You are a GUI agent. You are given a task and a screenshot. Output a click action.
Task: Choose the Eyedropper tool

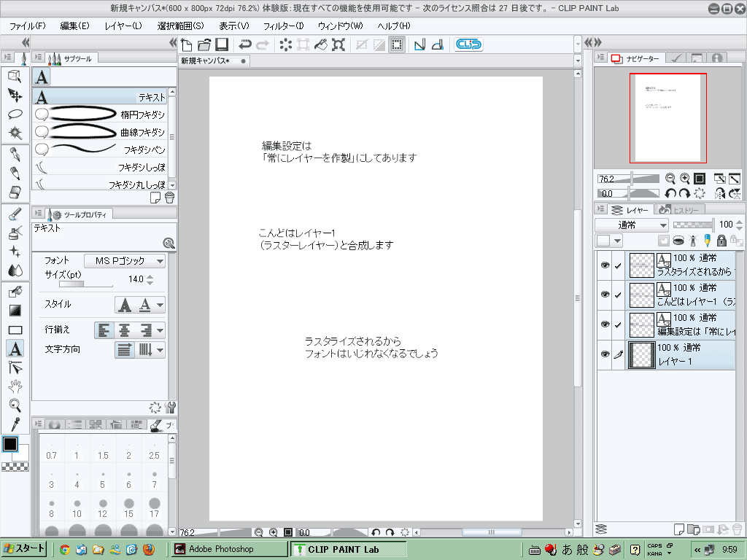click(x=15, y=424)
